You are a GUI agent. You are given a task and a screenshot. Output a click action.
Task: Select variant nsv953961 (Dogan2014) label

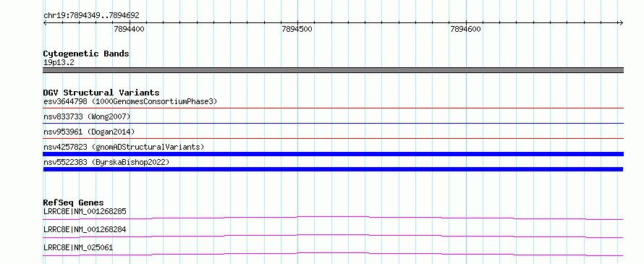[x=89, y=132]
